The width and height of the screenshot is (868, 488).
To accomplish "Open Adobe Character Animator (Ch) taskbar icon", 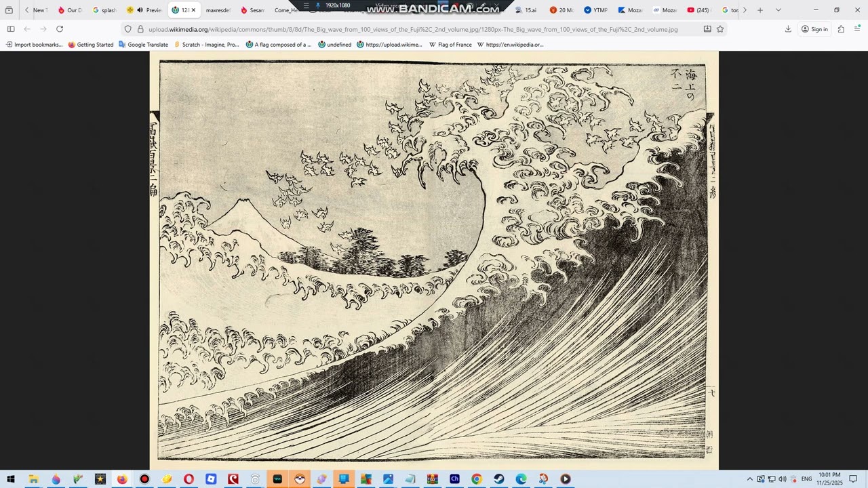I will pos(454,479).
